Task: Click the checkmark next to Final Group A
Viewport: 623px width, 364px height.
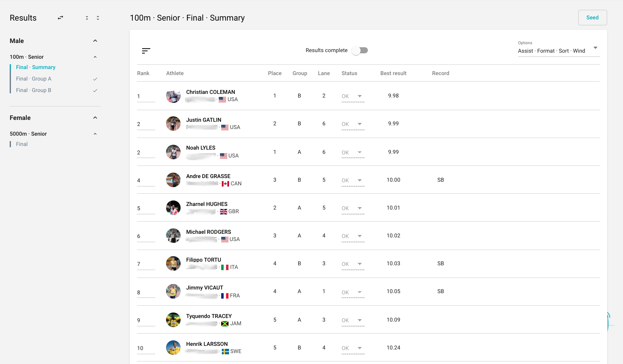Action: (95, 79)
